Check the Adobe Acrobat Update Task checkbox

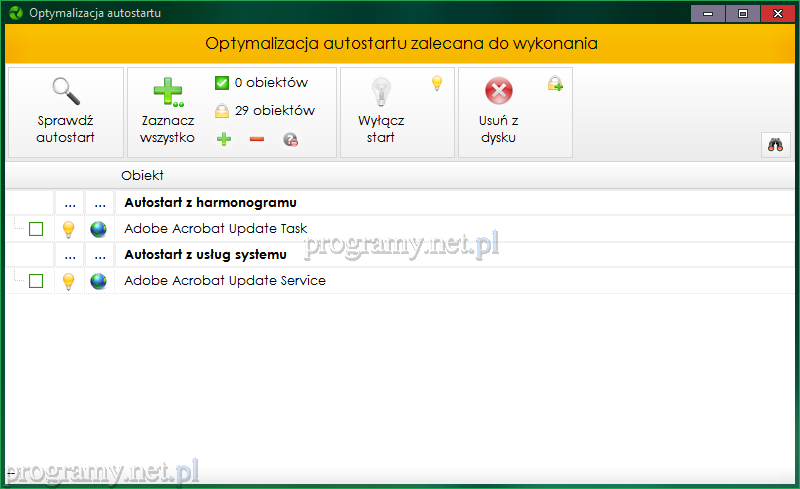tap(36, 229)
